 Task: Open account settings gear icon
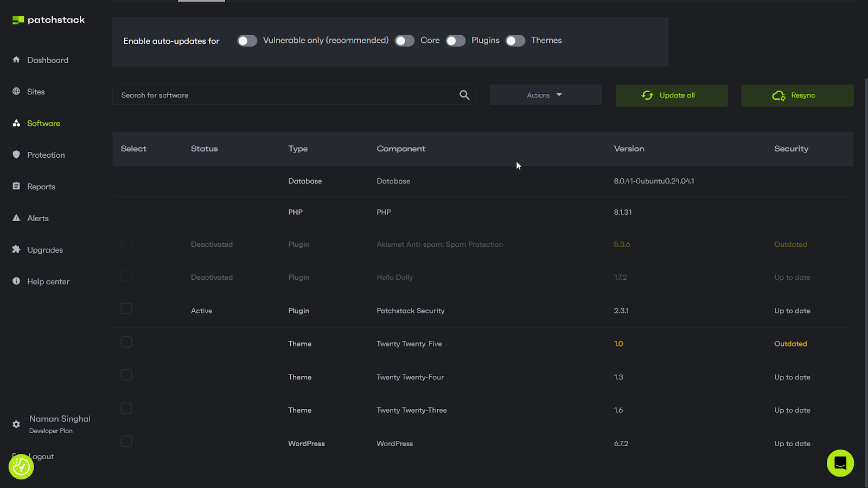pos(16,424)
